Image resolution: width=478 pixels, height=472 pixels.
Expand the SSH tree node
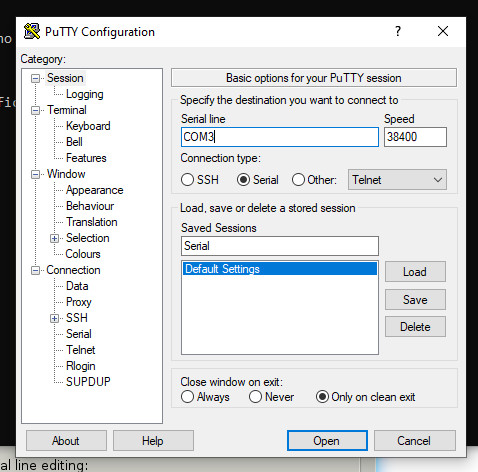[54, 318]
